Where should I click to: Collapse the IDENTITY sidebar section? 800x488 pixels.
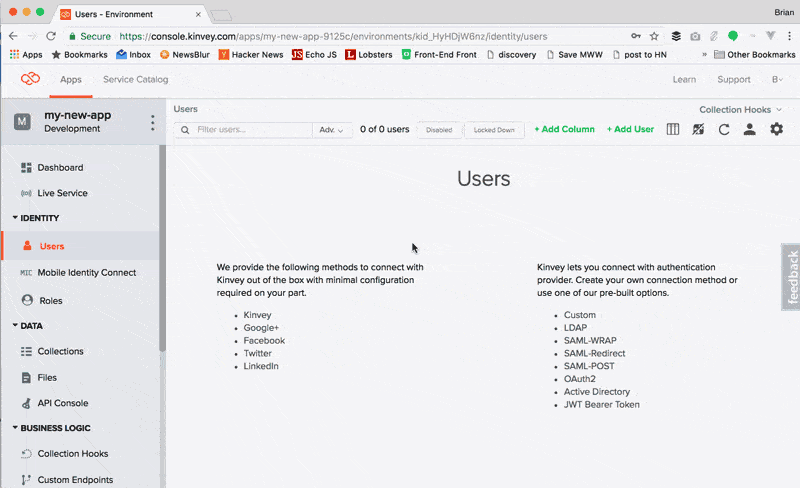[x=15, y=218]
